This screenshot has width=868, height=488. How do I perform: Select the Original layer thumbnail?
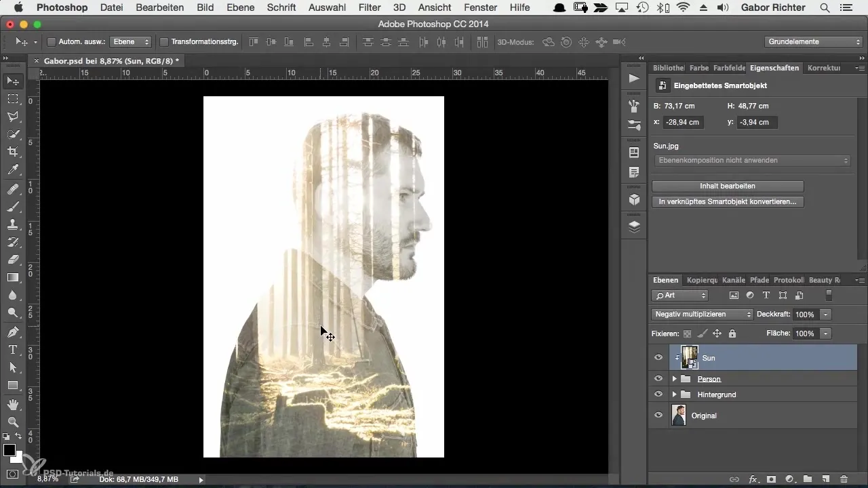678,415
